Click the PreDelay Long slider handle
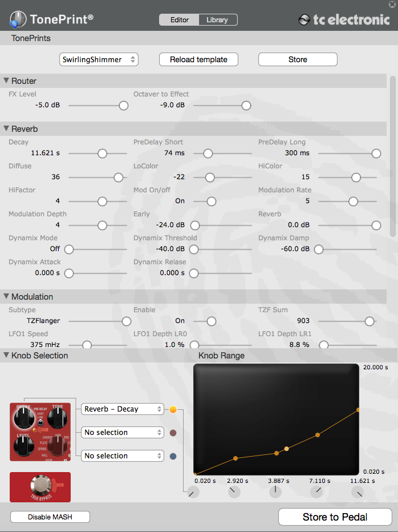 (x=376, y=154)
